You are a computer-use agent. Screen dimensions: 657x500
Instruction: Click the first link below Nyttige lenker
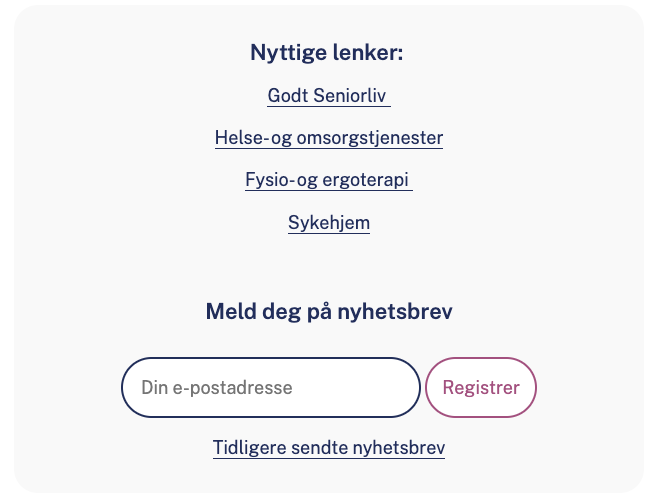tap(327, 96)
